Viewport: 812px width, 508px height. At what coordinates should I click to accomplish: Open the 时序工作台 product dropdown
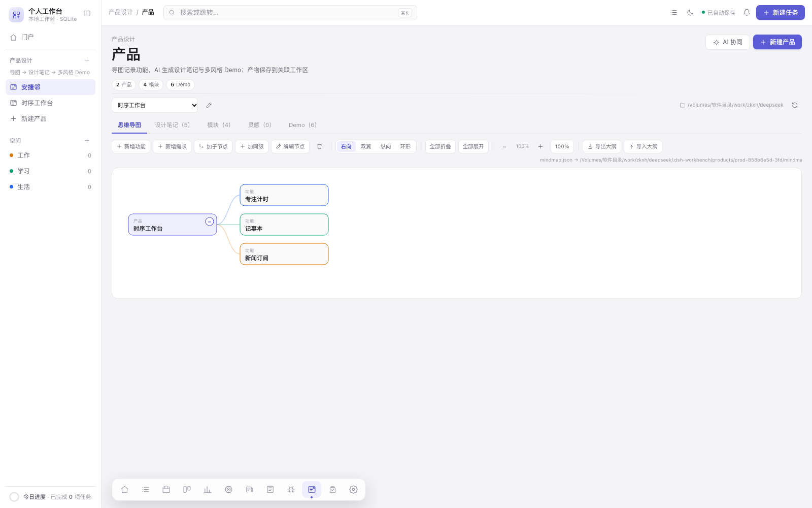tap(155, 105)
